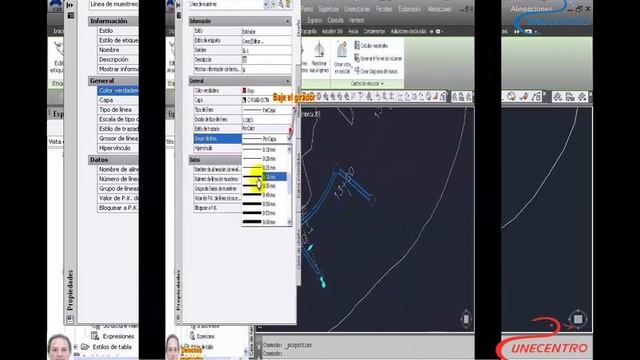Select Tipo de línea row in enlarged inset
The image size is (640, 360).
(118, 110)
